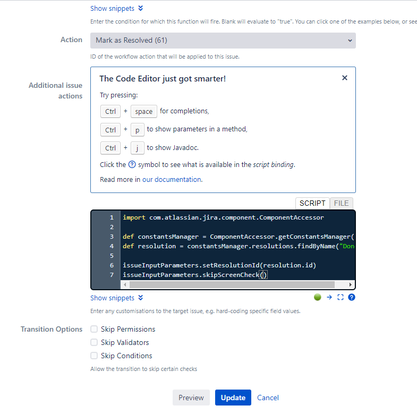
Task: Click the Update button
Action: 233,397
